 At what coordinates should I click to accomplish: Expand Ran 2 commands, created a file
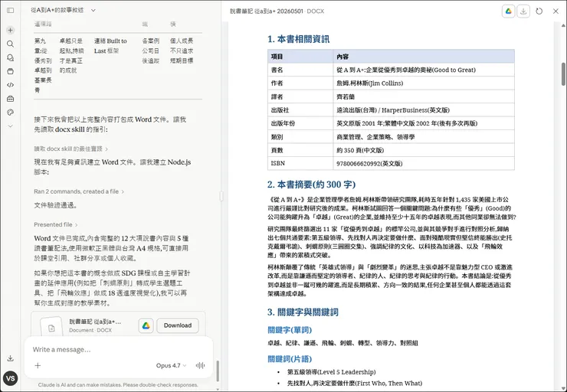click(x=79, y=191)
